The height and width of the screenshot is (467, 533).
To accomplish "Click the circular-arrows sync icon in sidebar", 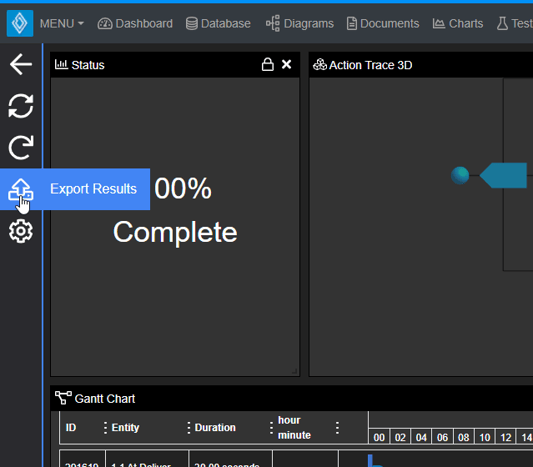I will click(x=21, y=106).
